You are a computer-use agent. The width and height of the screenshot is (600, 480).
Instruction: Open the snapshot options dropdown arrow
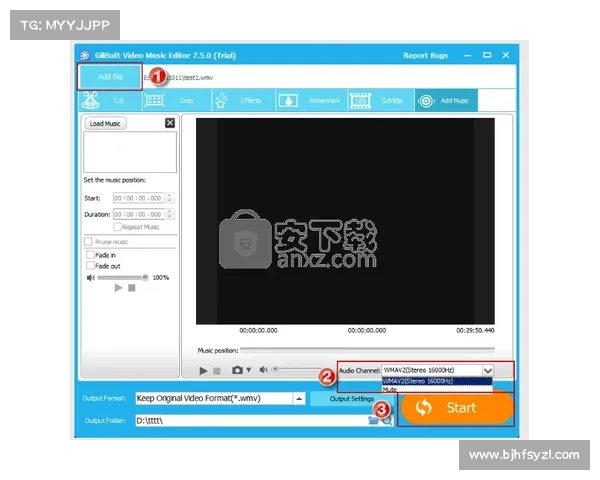click(x=249, y=370)
